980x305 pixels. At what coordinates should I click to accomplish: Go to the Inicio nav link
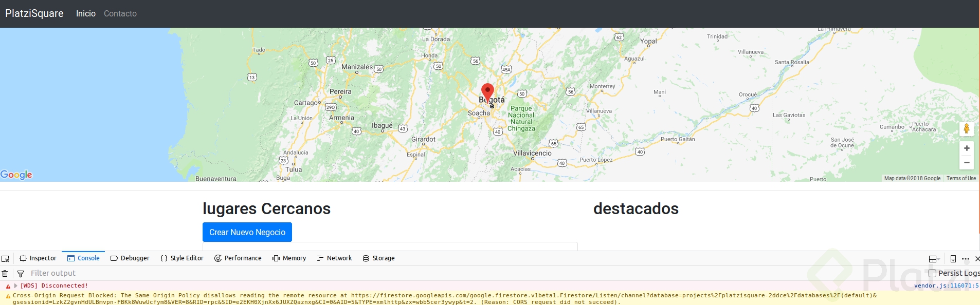(86, 14)
